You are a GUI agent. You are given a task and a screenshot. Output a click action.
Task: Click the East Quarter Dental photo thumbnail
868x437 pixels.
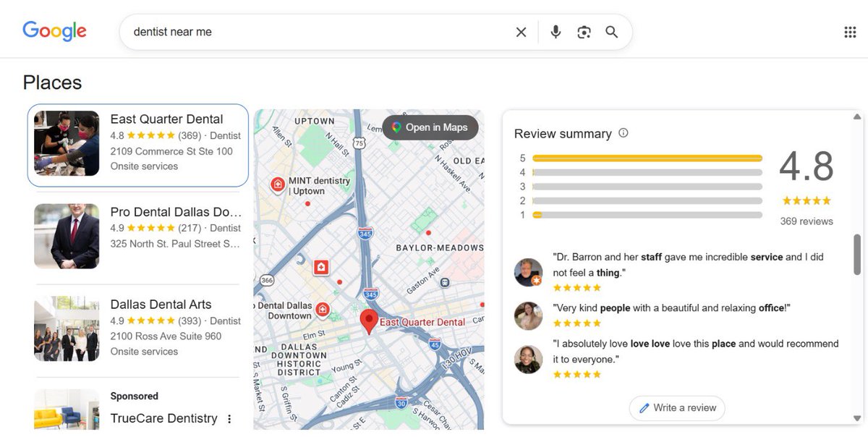[x=67, y=143]
